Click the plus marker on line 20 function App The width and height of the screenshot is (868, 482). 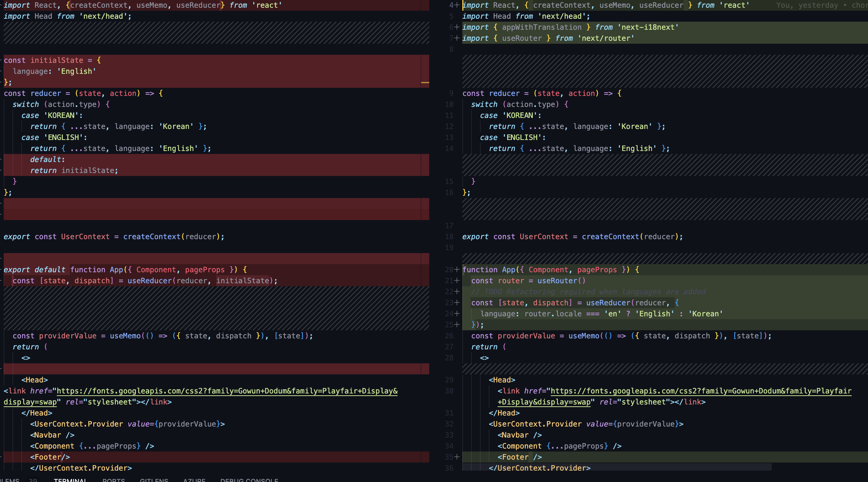pos(457,270)
